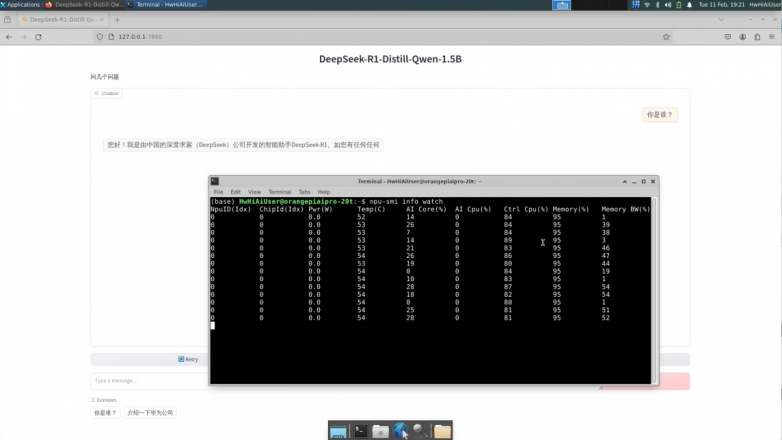This screenshot has height=440, width=782.
Task: Click the show desktop icon in dock
Action: pyautogui.click(x=338, y=431)
